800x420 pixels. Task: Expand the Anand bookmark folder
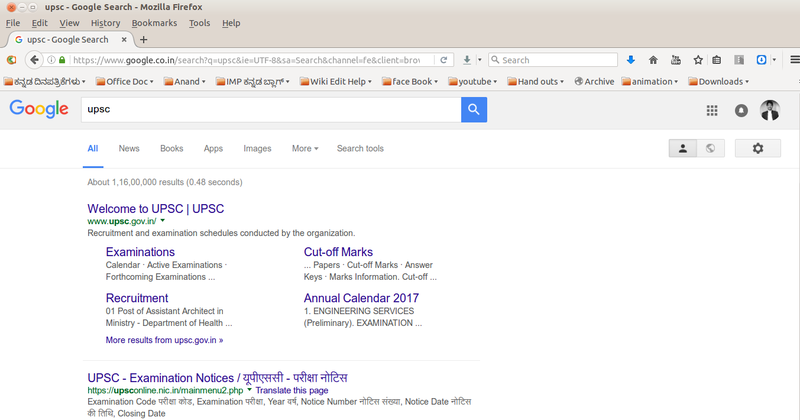coord(185,81)
